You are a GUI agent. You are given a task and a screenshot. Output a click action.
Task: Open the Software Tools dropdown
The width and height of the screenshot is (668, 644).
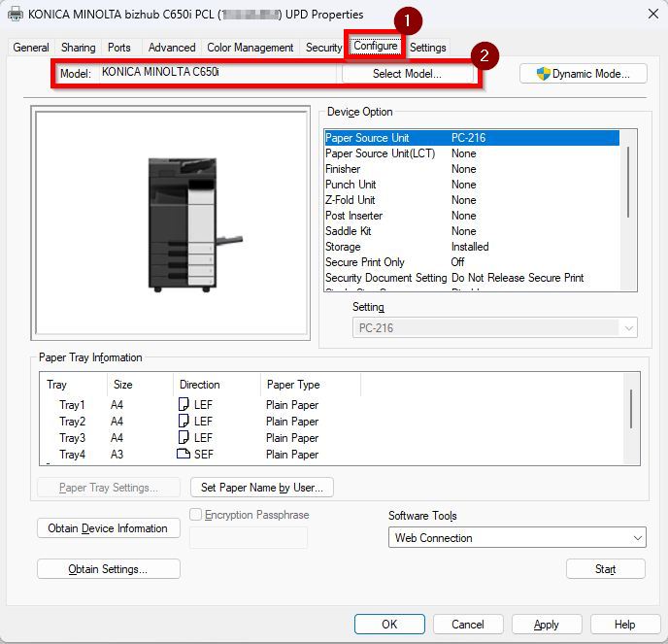[x=518, y=537]
